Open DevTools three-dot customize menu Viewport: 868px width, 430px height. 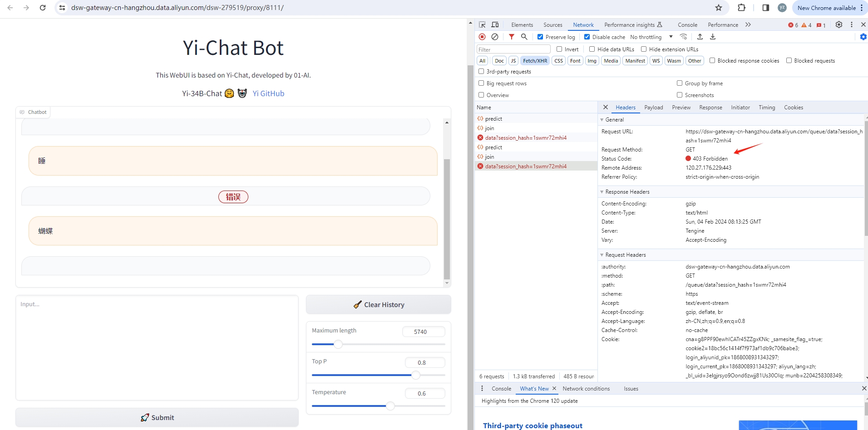pyautogui.click(x=852, y=24)
